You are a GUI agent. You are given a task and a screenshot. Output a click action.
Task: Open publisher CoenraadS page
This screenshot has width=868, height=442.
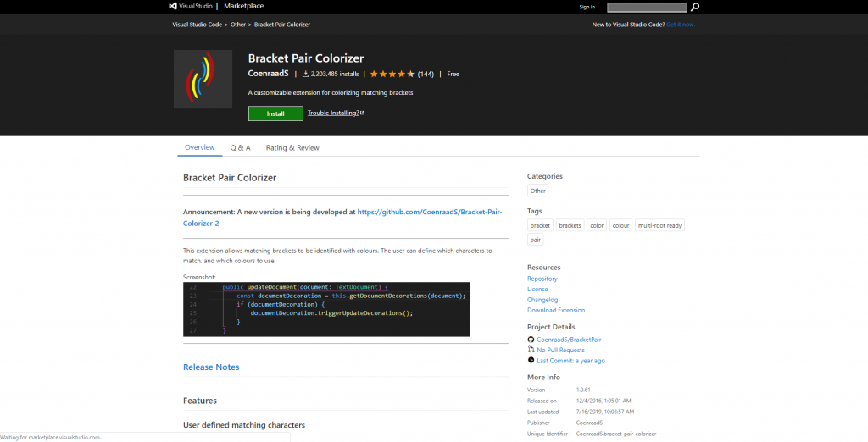(x=269, y=74)
